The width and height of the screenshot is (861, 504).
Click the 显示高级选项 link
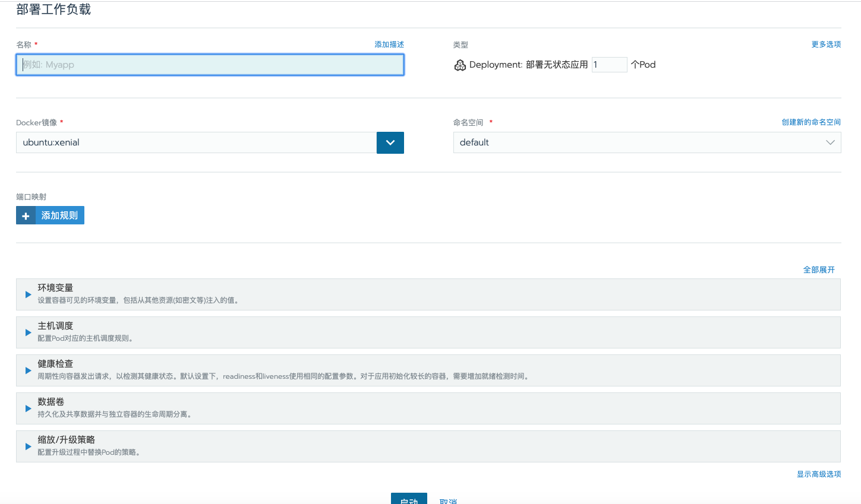tap(818, 474)
